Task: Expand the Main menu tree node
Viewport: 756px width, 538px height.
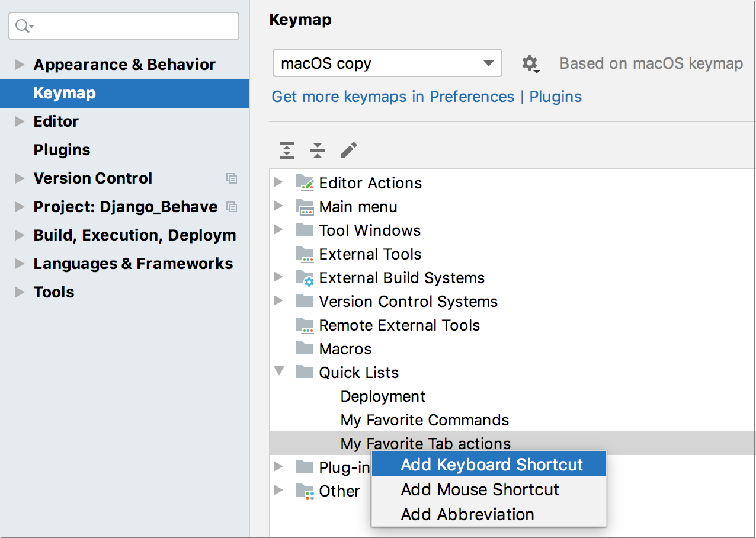Action: (x=278, y=206)
